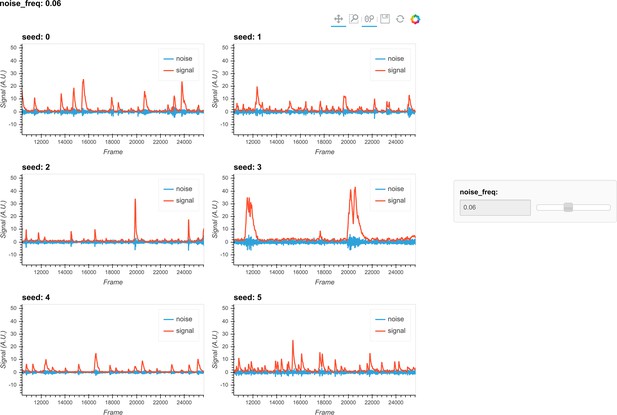617x415 pixels.
Task: Click 'Signal (A.U.)' axis label of seed: 4
Action: point(4,349)
